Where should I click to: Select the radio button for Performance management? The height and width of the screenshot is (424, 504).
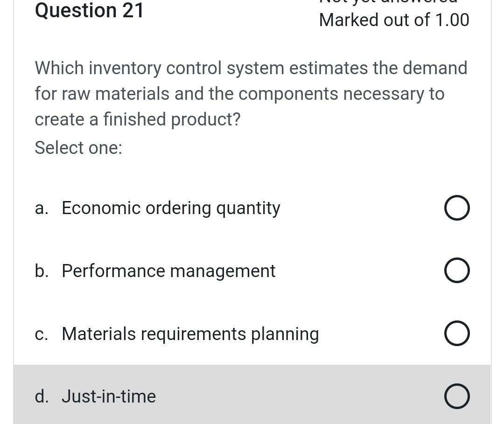tap(456, 270)
